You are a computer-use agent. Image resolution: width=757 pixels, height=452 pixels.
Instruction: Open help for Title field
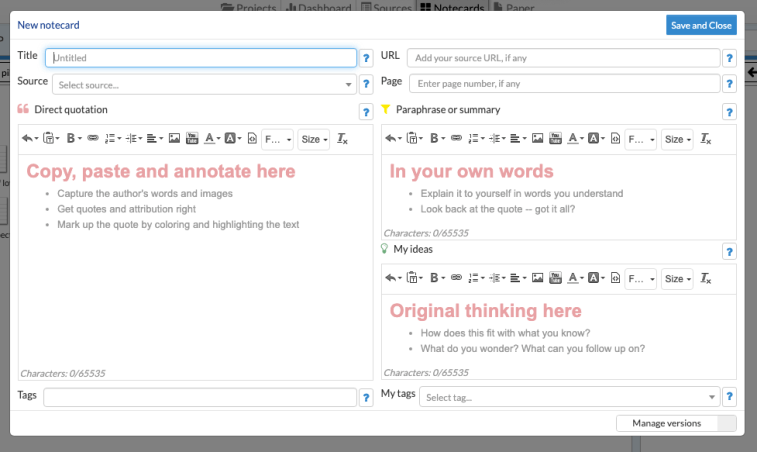coord(366,58)
